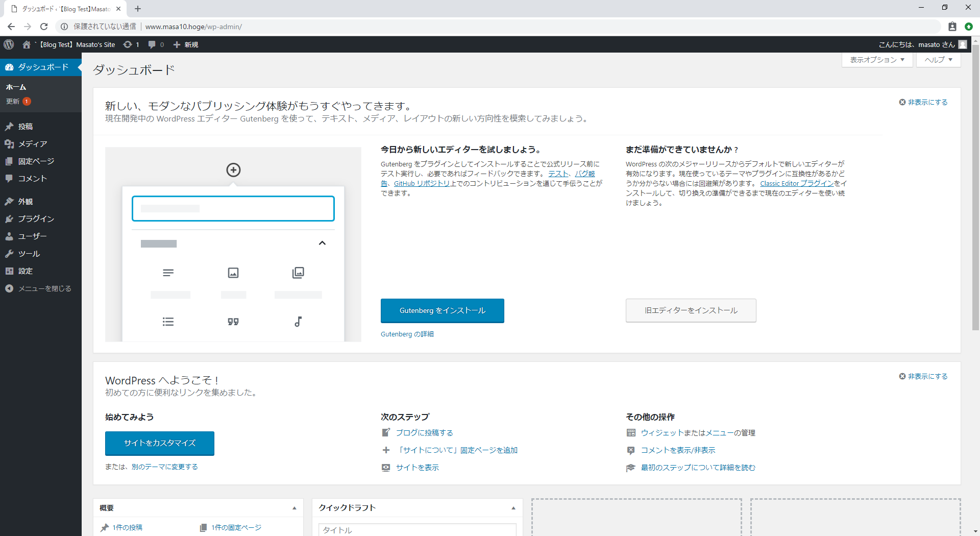This screenshot has height=536, width=980.
Task: Open a new browser tab
Action: click(x=138, y=9)
